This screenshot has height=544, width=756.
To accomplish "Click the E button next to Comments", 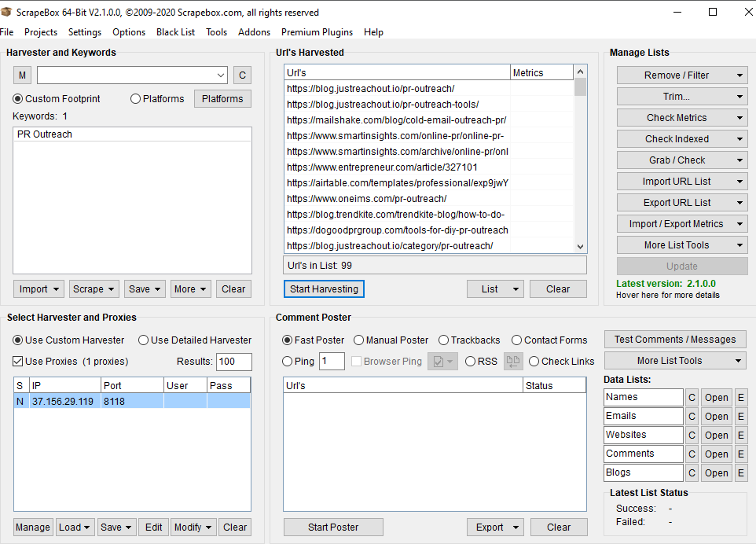I will (741, 454).
